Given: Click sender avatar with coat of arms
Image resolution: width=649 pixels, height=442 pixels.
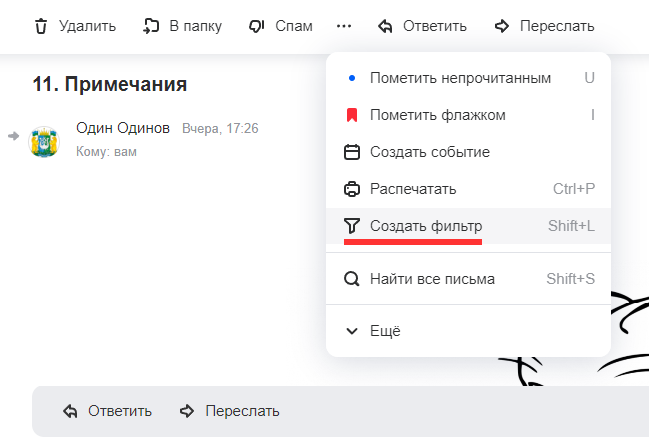Looking at the screenshot, I should [44, 141].
